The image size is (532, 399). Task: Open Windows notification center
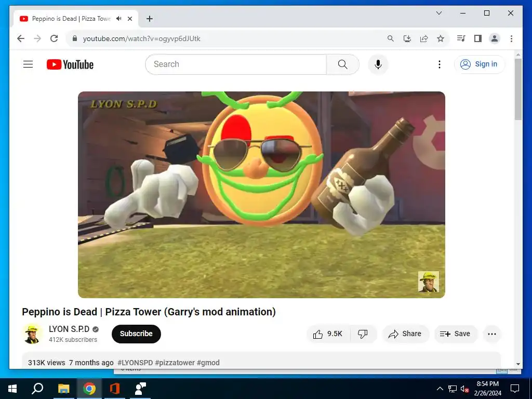click(x=515, y=389)
